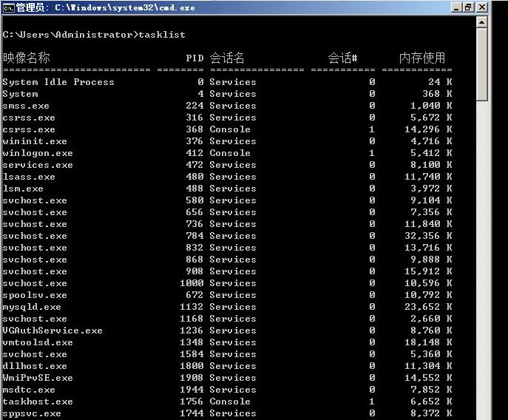
Task: Click PID 368 of csrss.exe
Action: [x=194, y=129]
